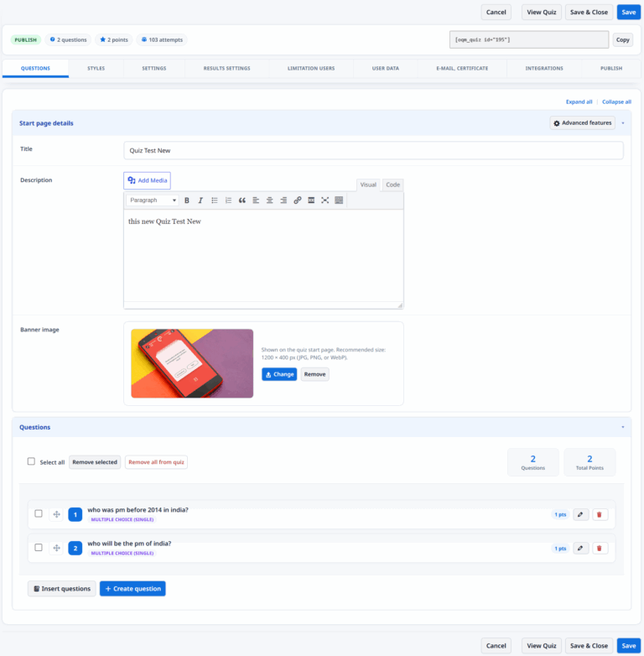This screenshot has height=656, width=644.
Task: Align description text right
Action: tap(283, 200)
